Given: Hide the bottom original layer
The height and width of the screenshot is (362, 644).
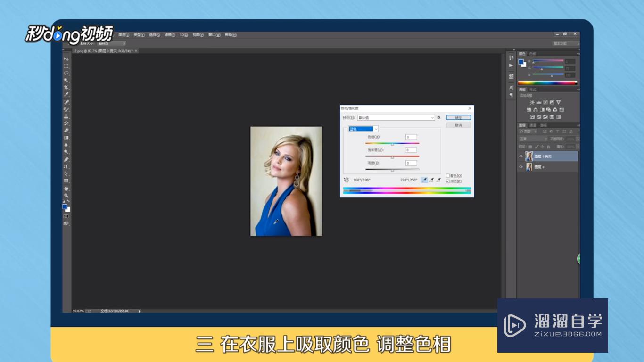Looking at the screenshot, I should [x=521, y=167].
